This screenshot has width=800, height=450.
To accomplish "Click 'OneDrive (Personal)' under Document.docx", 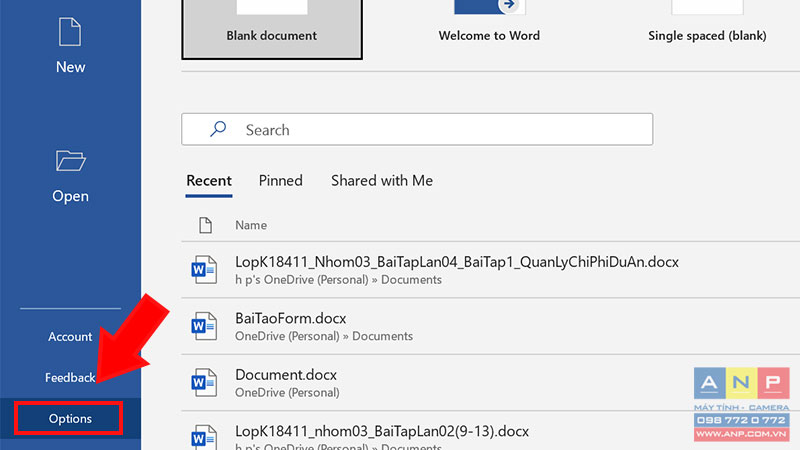I will [x=287, y=393].
